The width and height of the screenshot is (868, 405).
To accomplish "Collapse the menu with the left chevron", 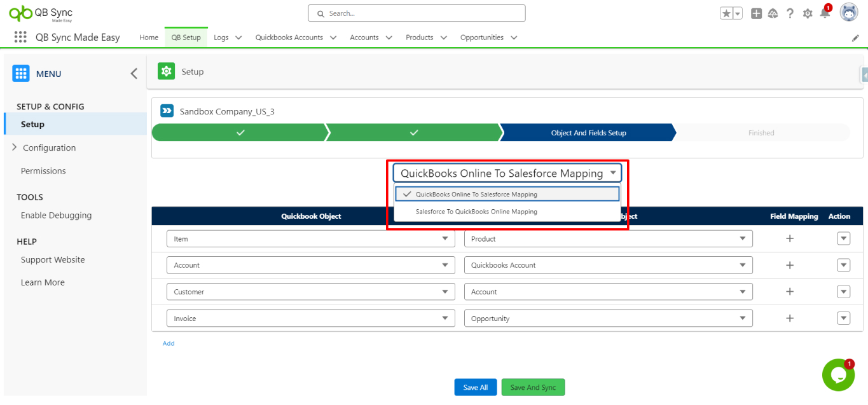I will tap(134, 74).
